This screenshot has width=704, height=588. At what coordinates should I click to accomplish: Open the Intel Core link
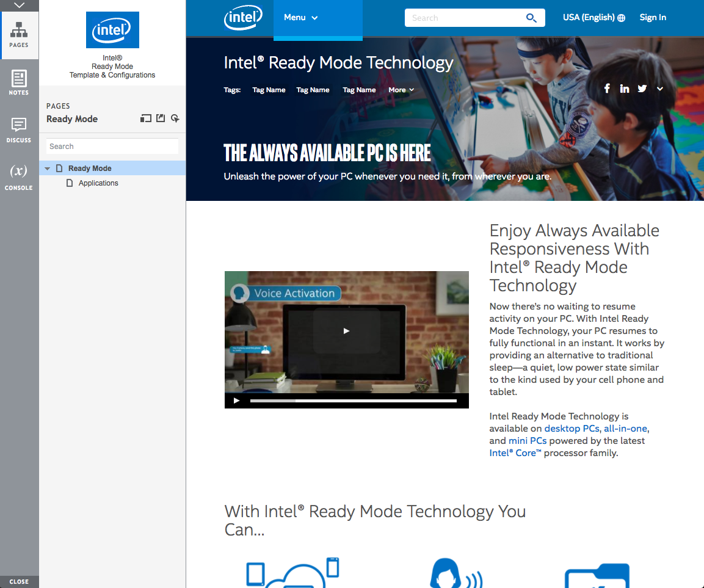[x=515, y=452]
